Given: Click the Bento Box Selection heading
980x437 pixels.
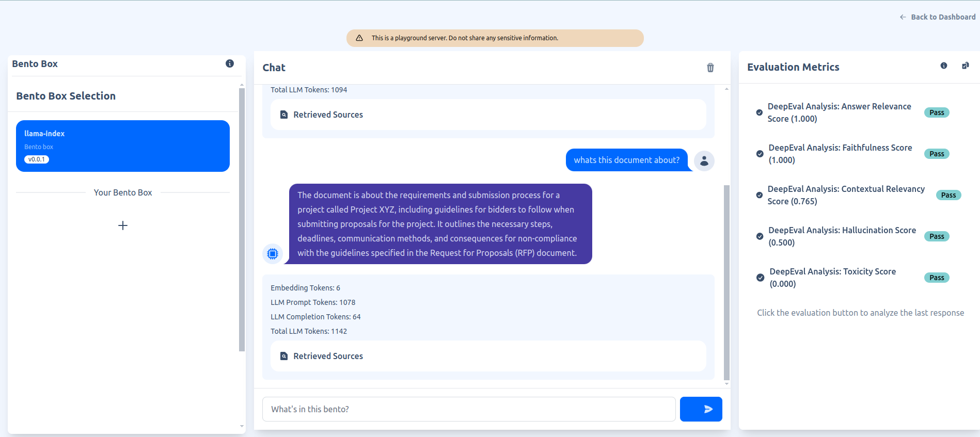Looking at the screenshot, I should (x=66, y=96).
